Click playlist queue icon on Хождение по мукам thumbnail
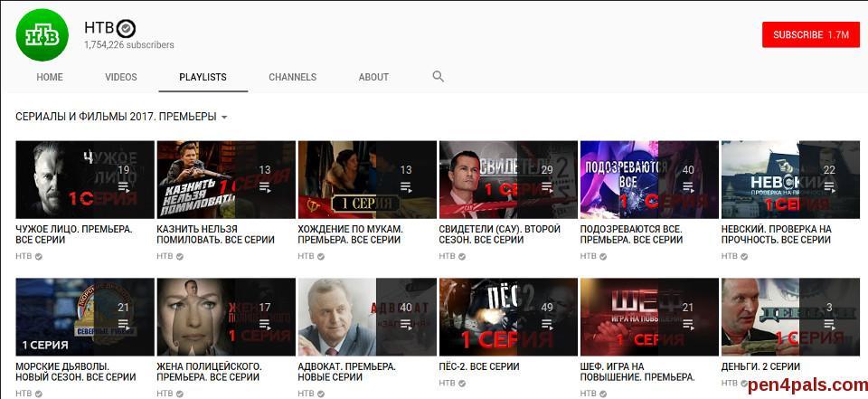The width and height of the screenshot is (868, 399). point(406,186)
